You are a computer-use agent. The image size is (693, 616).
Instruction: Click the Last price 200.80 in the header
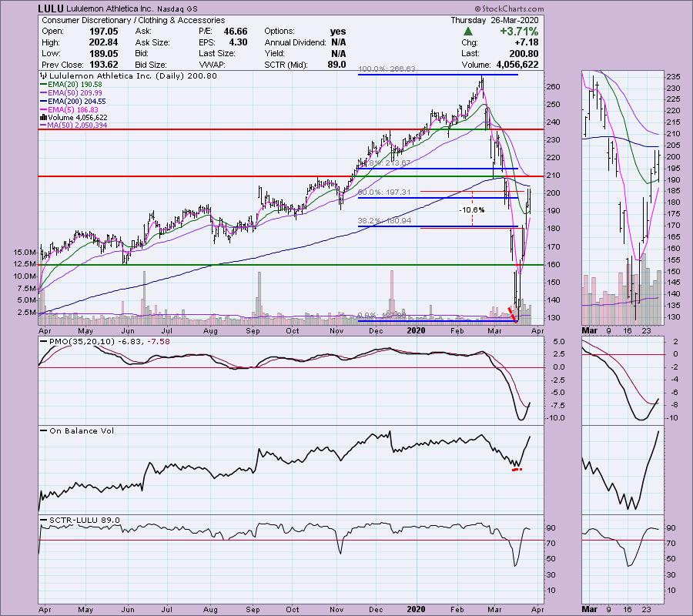point(524,53)
